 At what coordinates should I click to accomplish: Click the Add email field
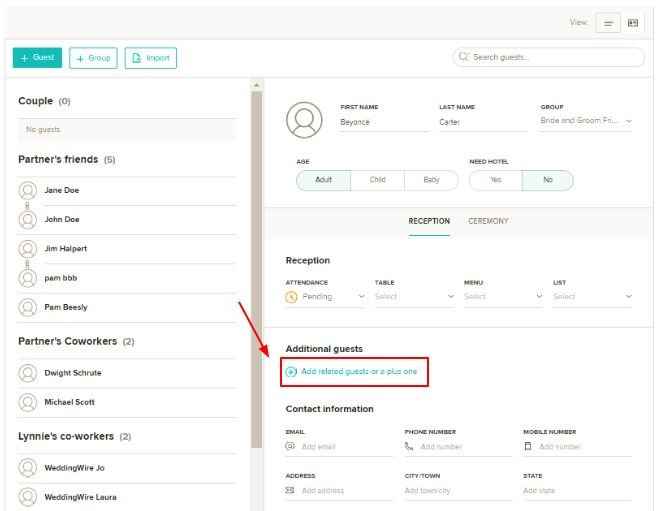coord(339,446)
